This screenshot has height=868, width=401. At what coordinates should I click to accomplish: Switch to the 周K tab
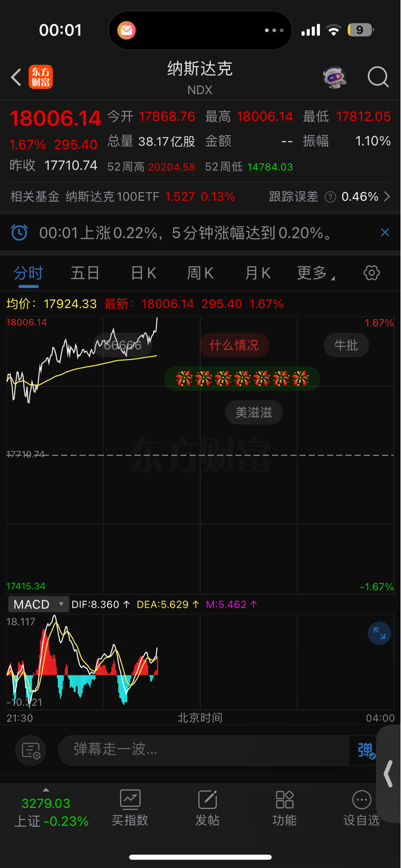coord(200,273)
